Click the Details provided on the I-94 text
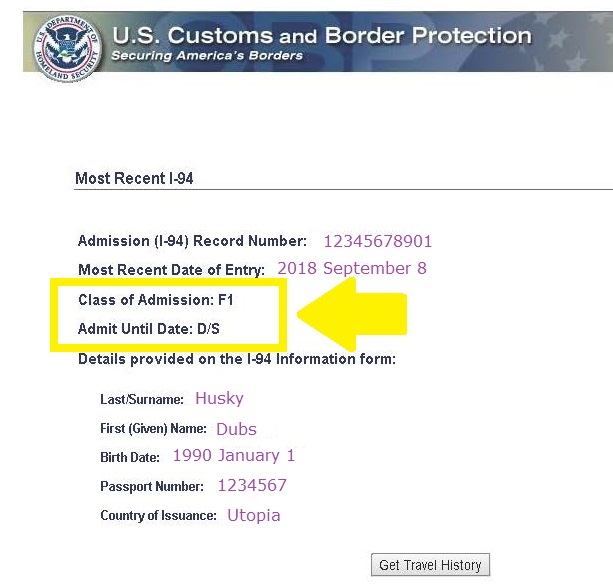Viewport: 613px width, 588px height. [236, 359]
